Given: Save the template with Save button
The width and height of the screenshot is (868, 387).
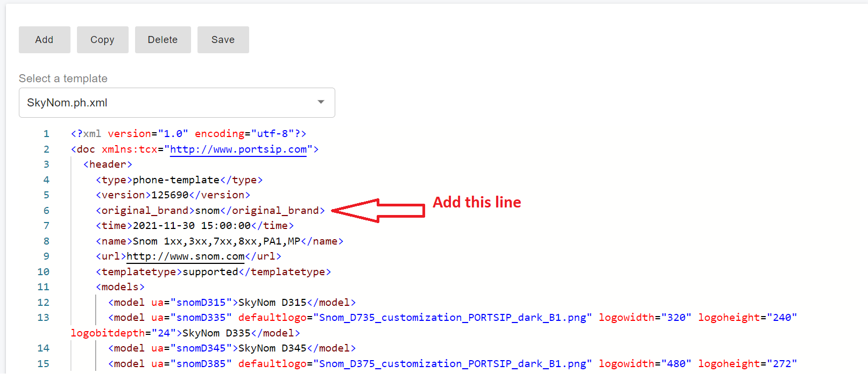Looking at the screenshot, I should (223, 40).
